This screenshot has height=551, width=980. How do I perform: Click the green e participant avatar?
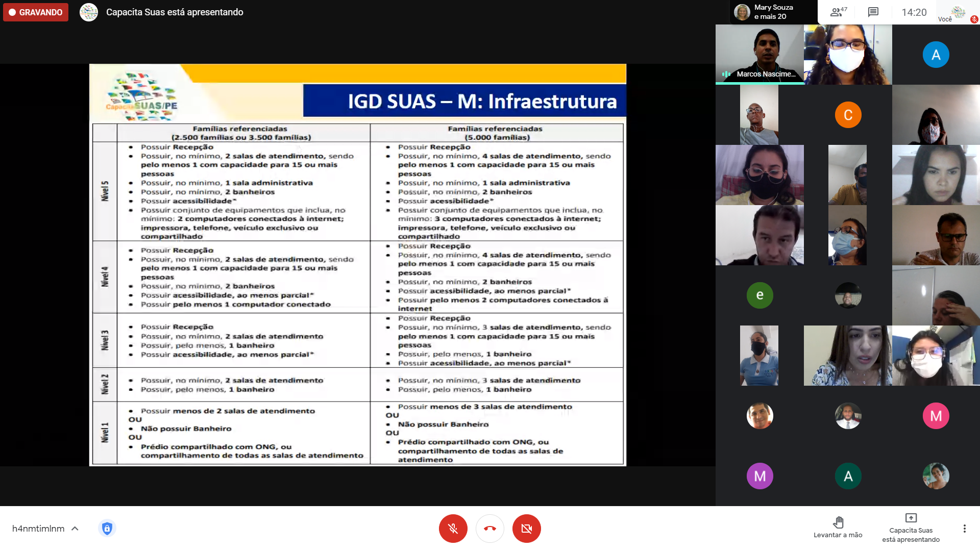759,295
